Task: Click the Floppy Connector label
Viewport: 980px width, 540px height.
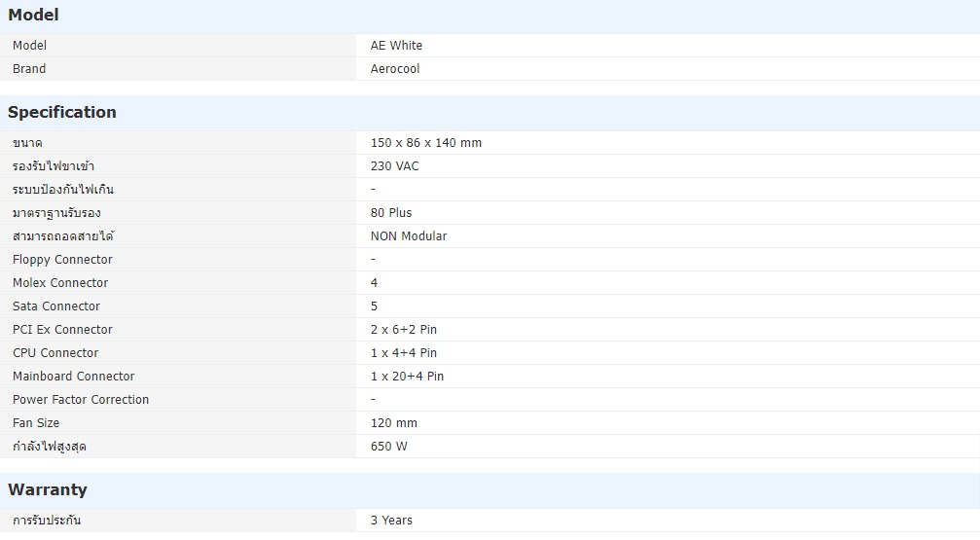Action: [62, 260]
